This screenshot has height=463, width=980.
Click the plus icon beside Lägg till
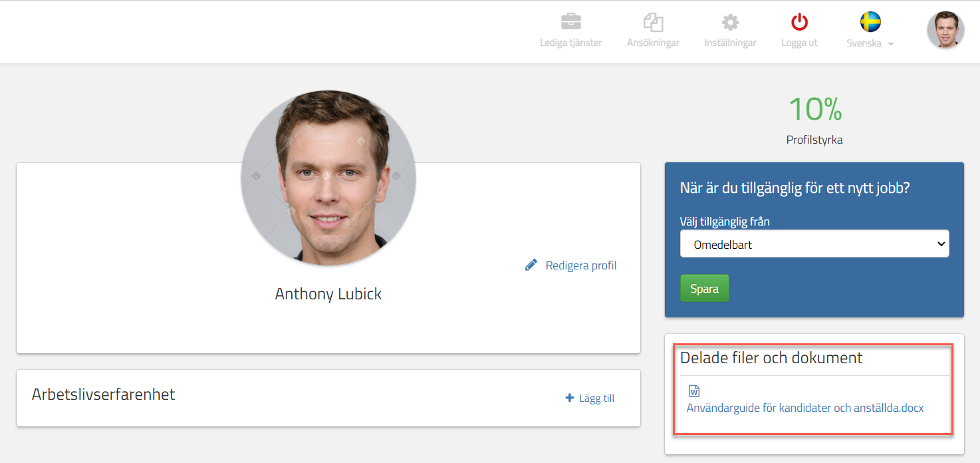coord(569,398)
